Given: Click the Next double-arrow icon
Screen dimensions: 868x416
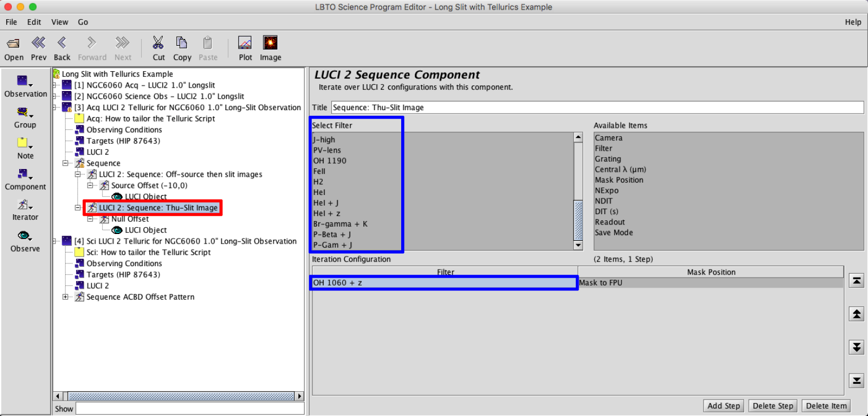Looking at the screenshot, I should pos(122,43).
